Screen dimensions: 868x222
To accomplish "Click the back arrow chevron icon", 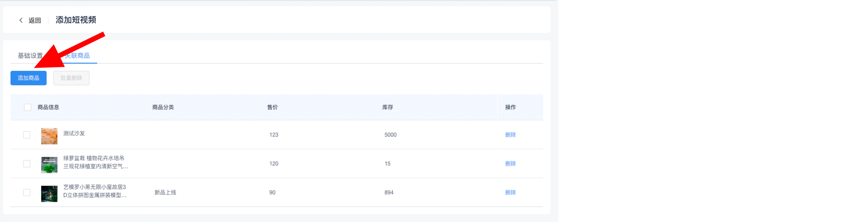I will point(21,20).
